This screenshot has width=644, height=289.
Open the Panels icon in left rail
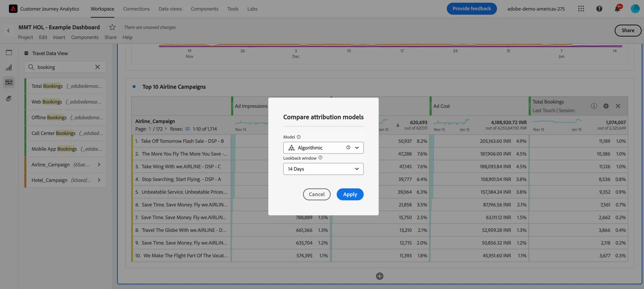tap(9, 53)
